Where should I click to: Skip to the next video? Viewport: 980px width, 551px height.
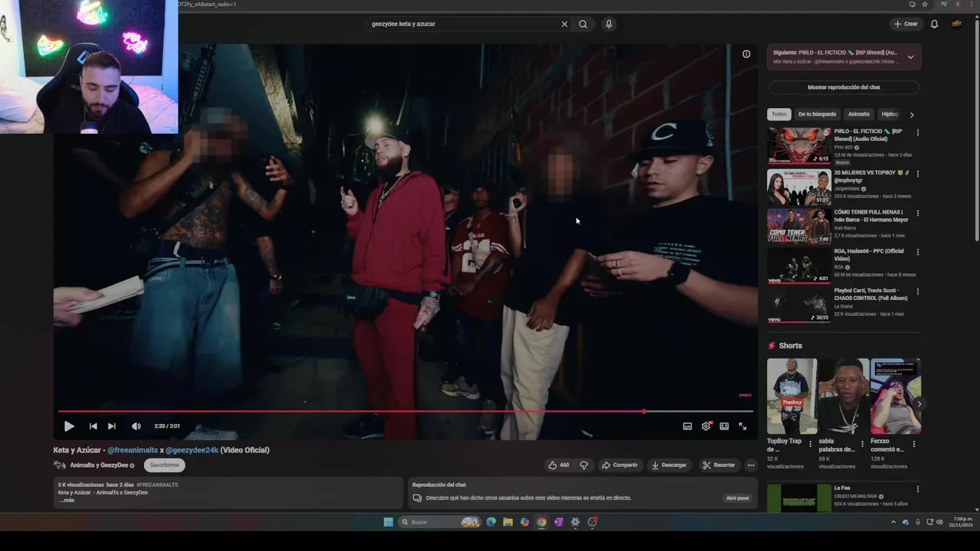pos(112,426)
